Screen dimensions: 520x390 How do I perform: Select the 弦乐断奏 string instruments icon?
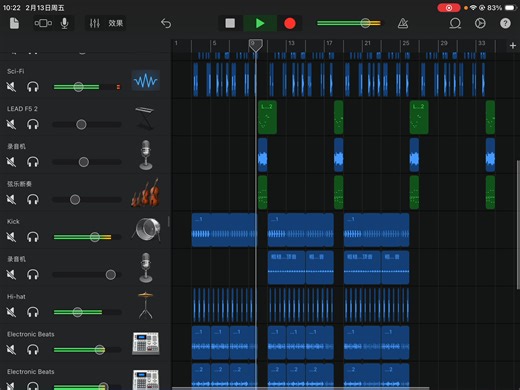coord(146,193)
